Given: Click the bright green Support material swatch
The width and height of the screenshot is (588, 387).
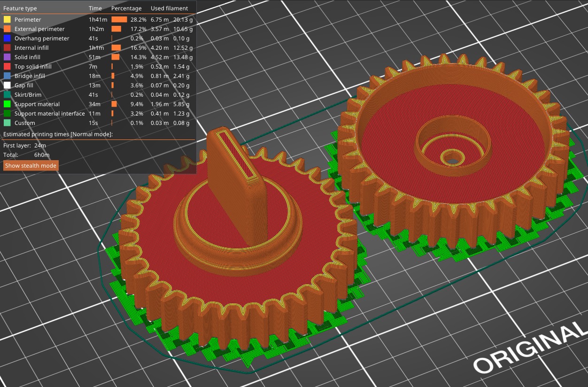Looking at the screenshot, I should click(x=7, y=104).
